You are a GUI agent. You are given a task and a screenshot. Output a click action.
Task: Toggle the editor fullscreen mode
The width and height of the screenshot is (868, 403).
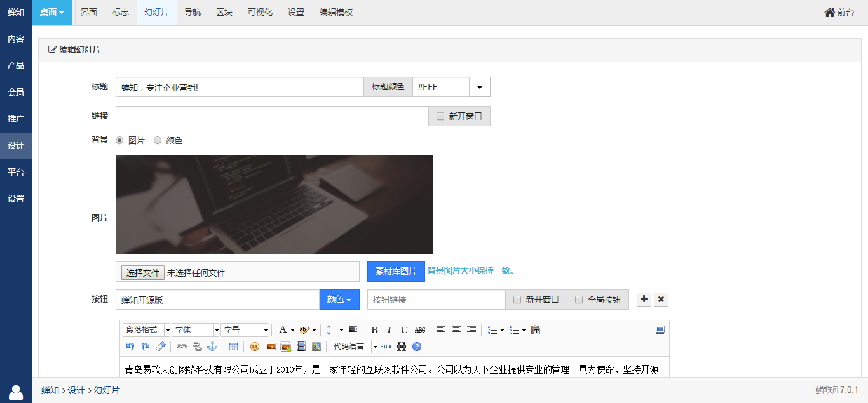tap(660, 330)
